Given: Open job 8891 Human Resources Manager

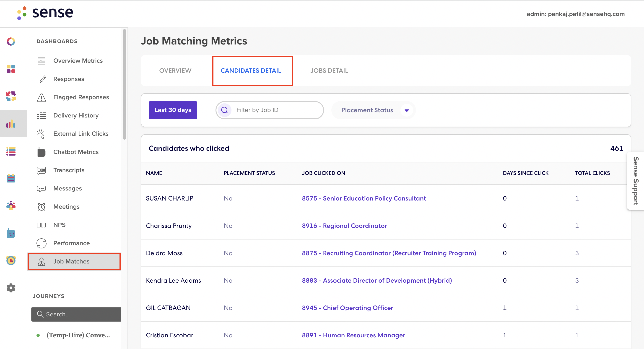Looking at the screenshot, I should (x=353, y=335).
